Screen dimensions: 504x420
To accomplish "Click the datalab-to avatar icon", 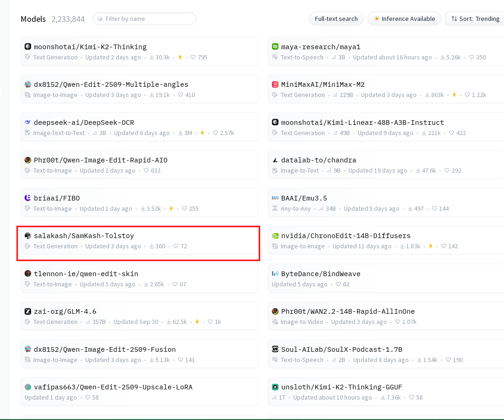I will (275, 160).
